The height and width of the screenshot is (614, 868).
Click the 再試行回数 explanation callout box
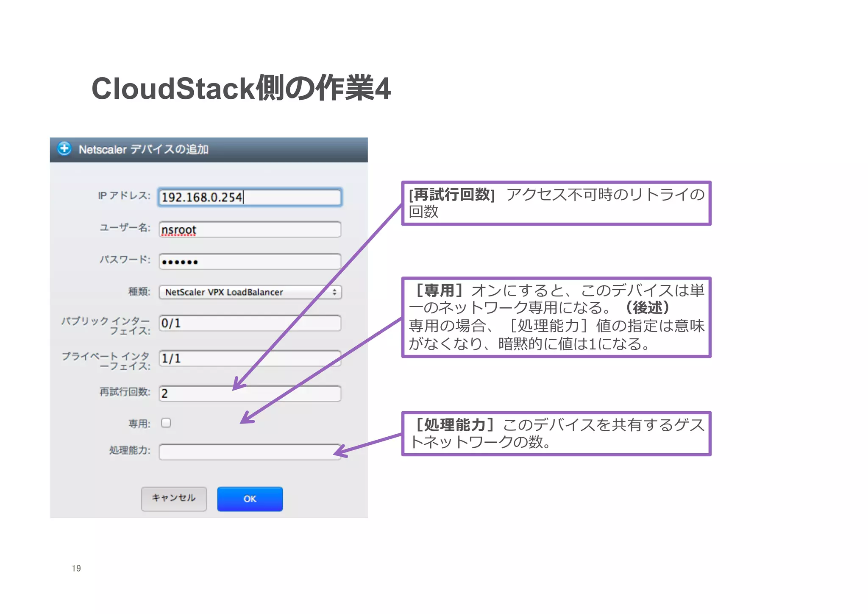tap(556, 203)
